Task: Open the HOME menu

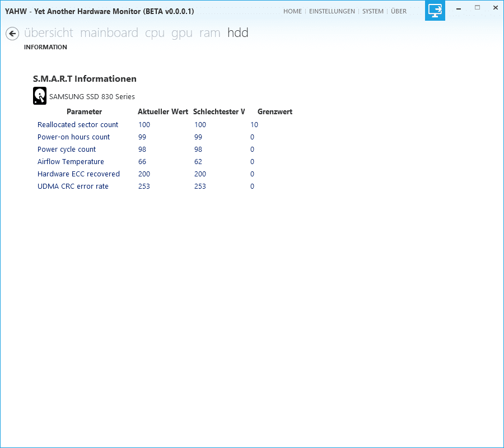Action: (292, 11)
